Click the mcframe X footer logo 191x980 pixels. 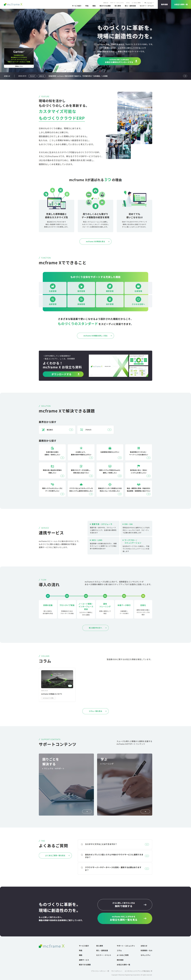(x=52, y=946)
